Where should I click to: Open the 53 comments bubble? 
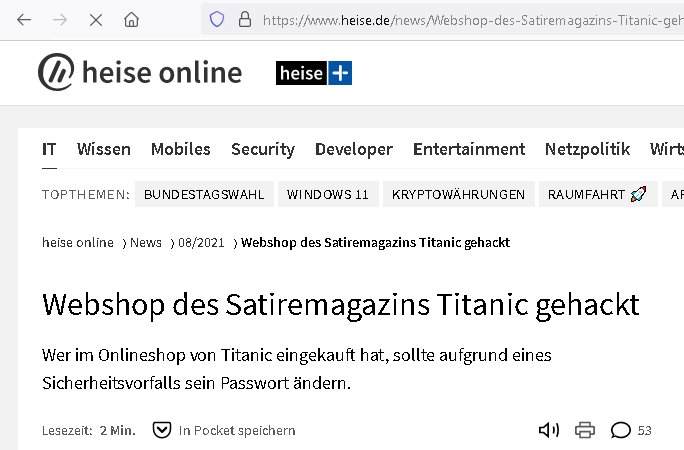click(x=630, y=430)
